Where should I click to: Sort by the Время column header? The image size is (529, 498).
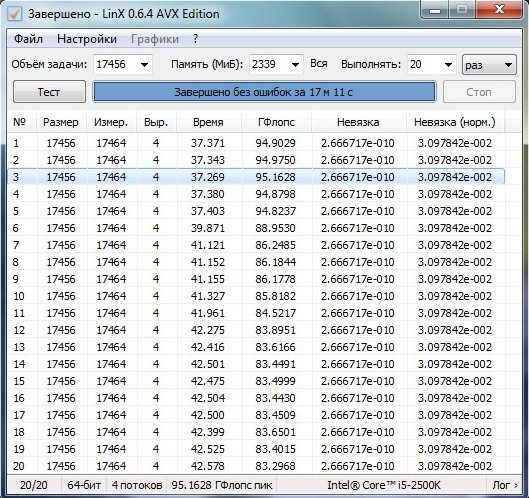tap(208, 122)
